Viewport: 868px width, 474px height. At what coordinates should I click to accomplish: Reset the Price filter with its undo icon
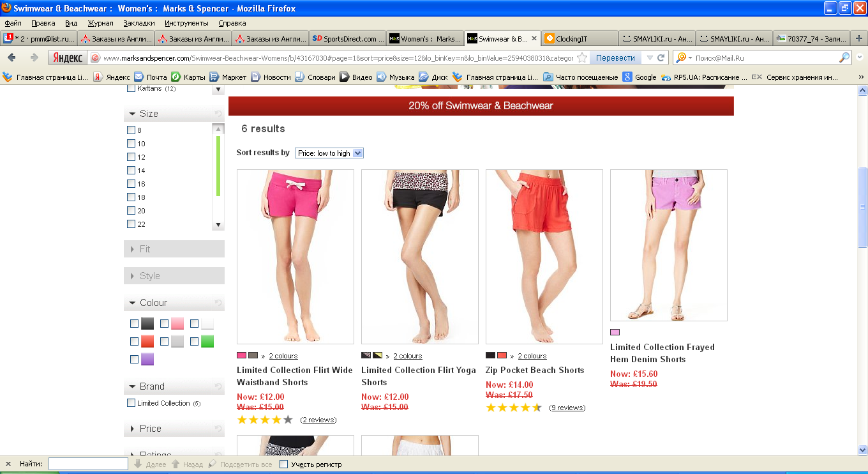(218, 429)
